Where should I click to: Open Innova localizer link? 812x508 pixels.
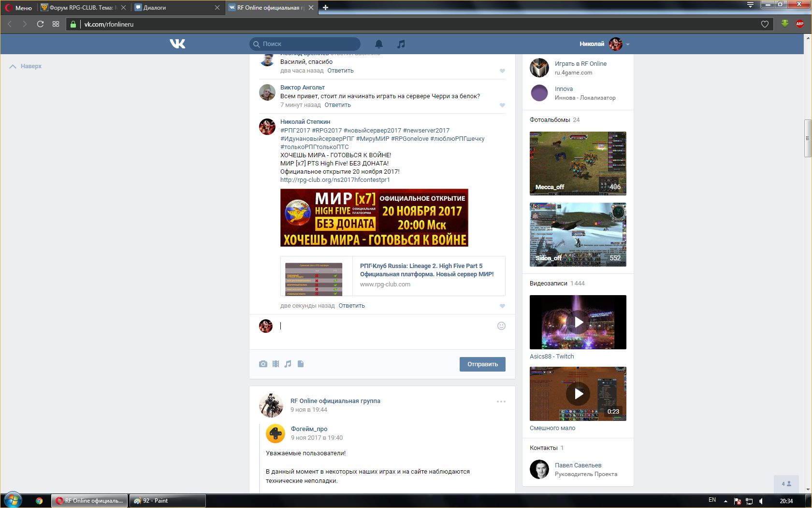564,89
